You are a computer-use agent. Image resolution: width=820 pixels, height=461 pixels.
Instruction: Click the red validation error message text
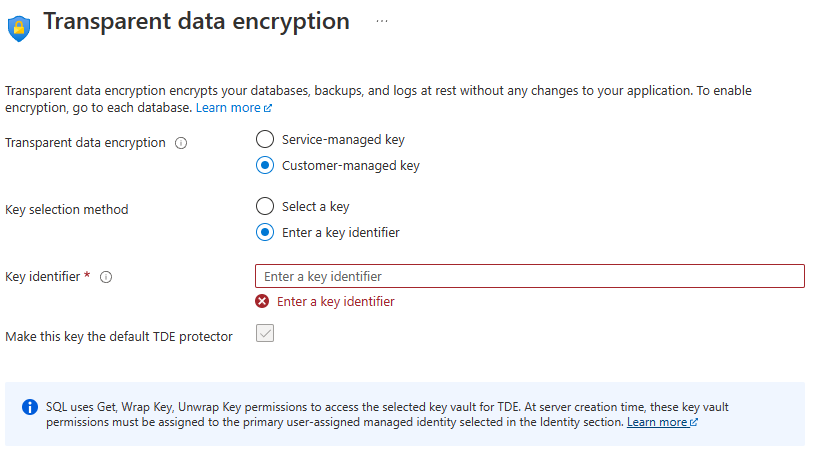pyautogui.click(x=335, y=301)
